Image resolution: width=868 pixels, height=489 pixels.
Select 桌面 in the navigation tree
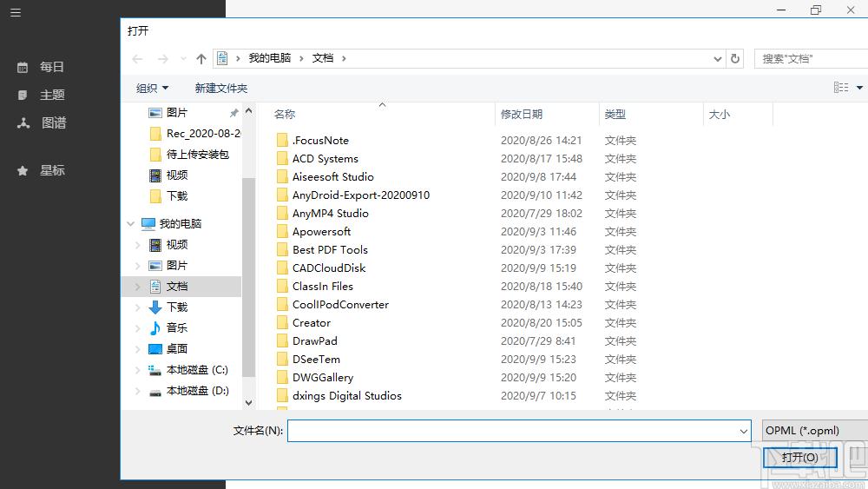click(x=168, y=349)
